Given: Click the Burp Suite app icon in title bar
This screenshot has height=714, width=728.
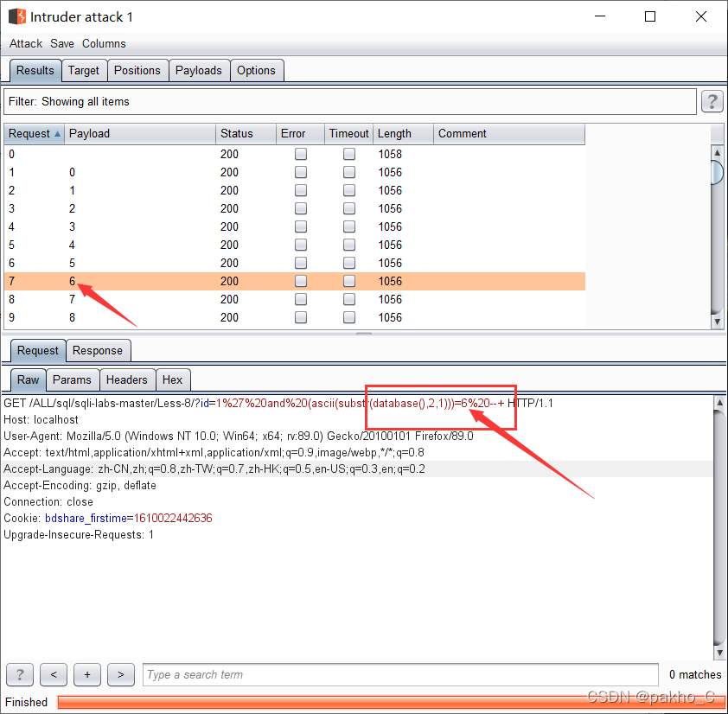Looking at the screenshot, I should [17, 16].
